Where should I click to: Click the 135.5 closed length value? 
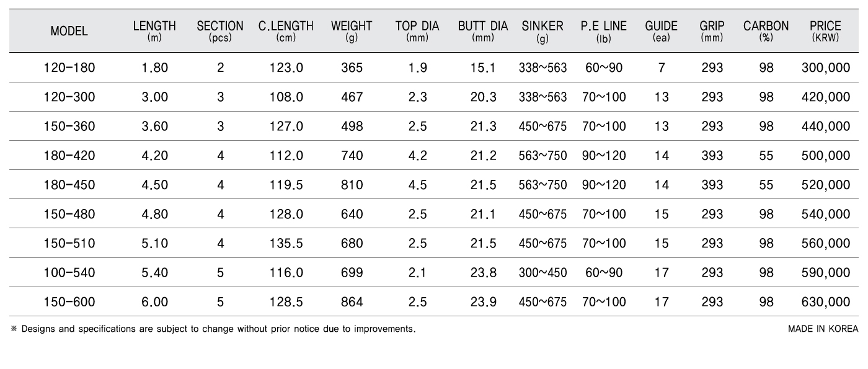click(x=286, y=244)
